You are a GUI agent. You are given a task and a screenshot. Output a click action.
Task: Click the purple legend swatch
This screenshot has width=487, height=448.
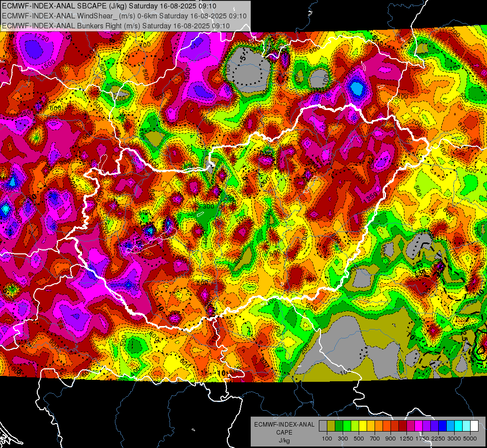point(426,426)
